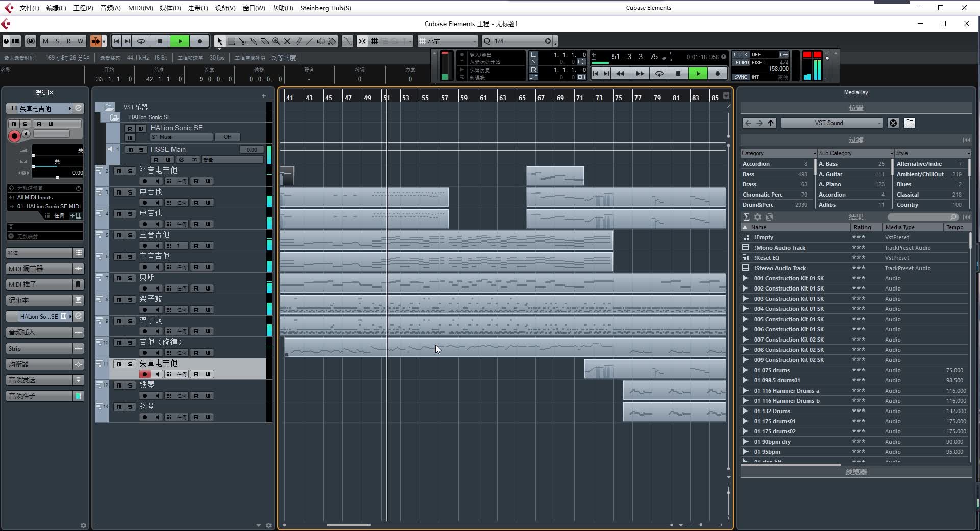Select the Blues style filter
The height and width of the screenshot is (531, 980).
coord(930,184)
